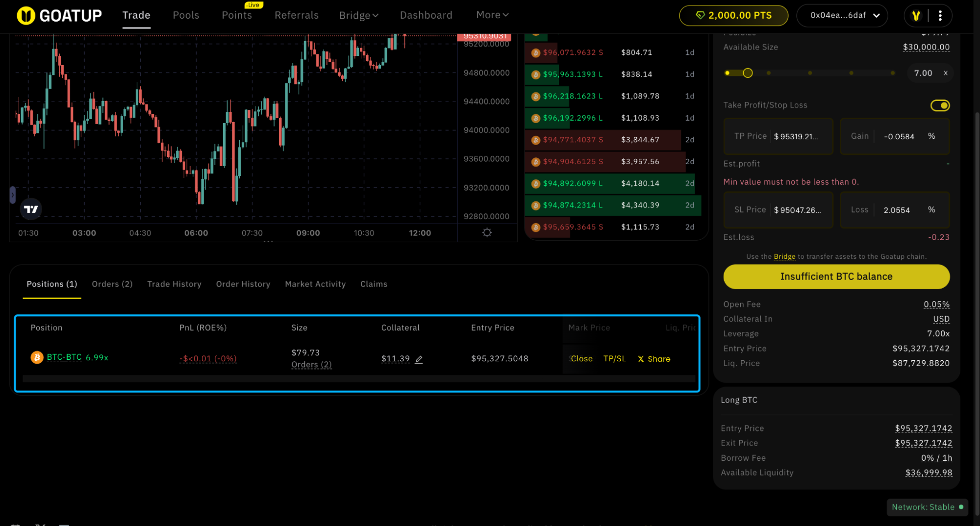
Task: Open the TradingView logo on the chart
Action: coord(30,209)
